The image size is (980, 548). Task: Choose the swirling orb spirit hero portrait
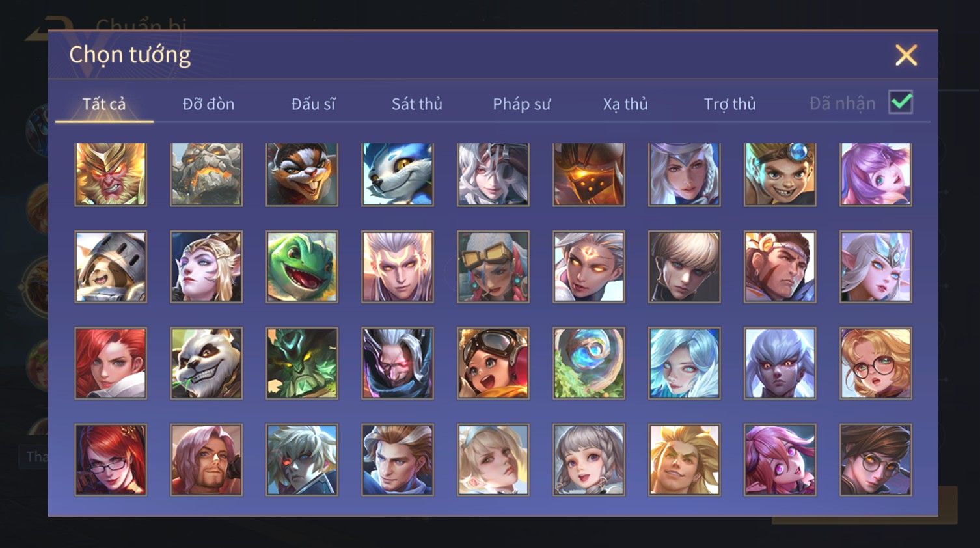589,363
